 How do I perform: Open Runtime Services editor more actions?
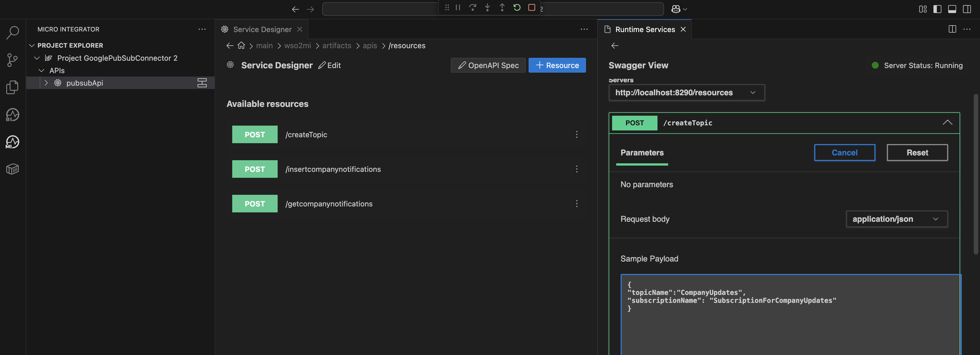tap(967, 29)
